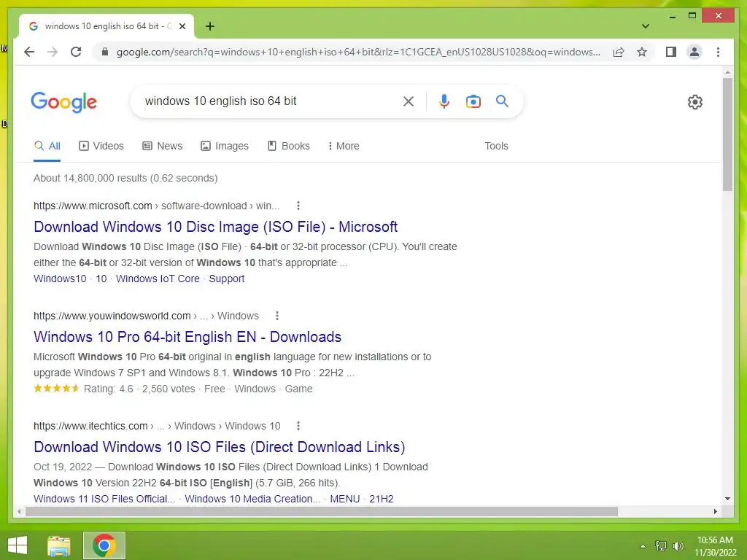Image resolution: width=747 pixels, height=560 pixels.
Task: Share this page using the share icon
Action: (x=619, y=52)
